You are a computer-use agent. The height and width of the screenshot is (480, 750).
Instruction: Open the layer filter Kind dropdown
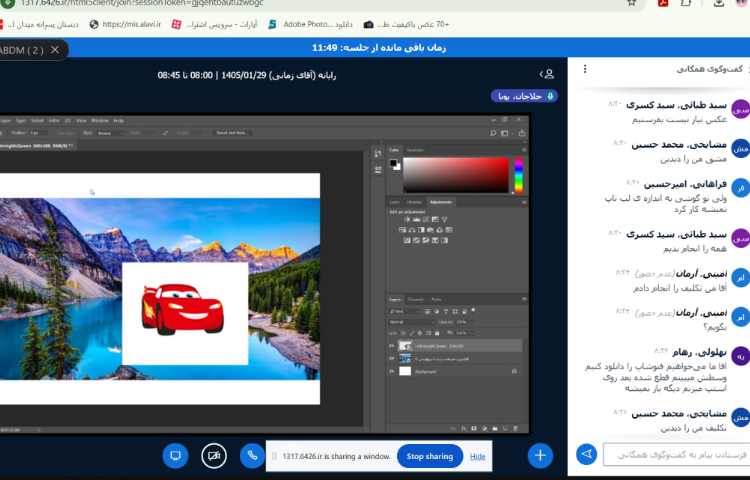(406, 311)
